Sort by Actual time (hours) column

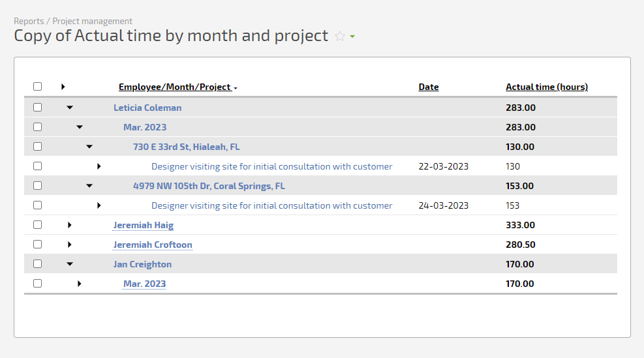[x=547, y=87]
